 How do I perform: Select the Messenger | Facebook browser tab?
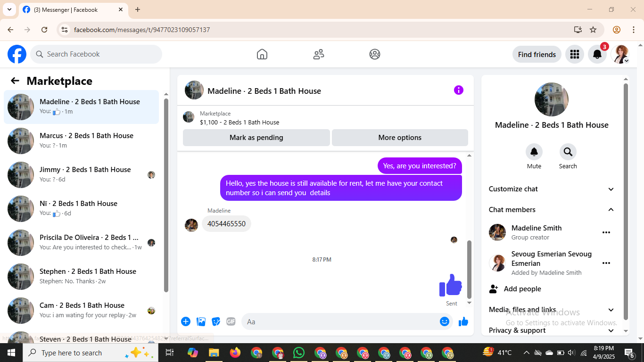coord(73,9)
